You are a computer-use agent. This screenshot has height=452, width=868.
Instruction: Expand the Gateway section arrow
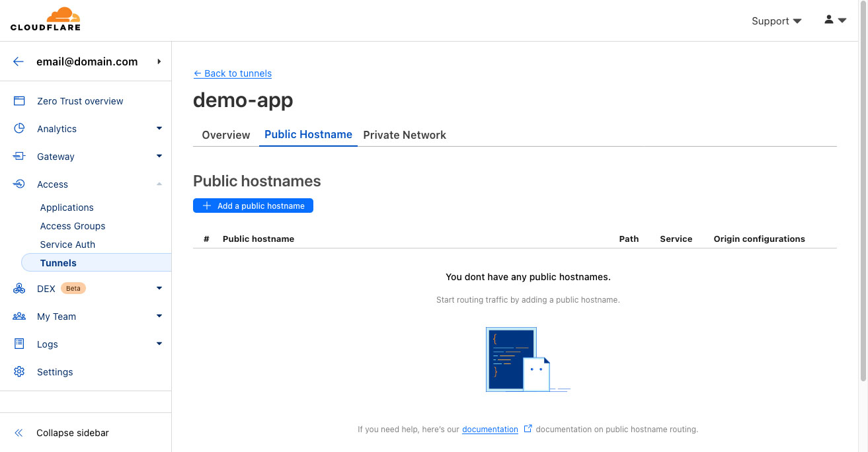click(159, 157)
